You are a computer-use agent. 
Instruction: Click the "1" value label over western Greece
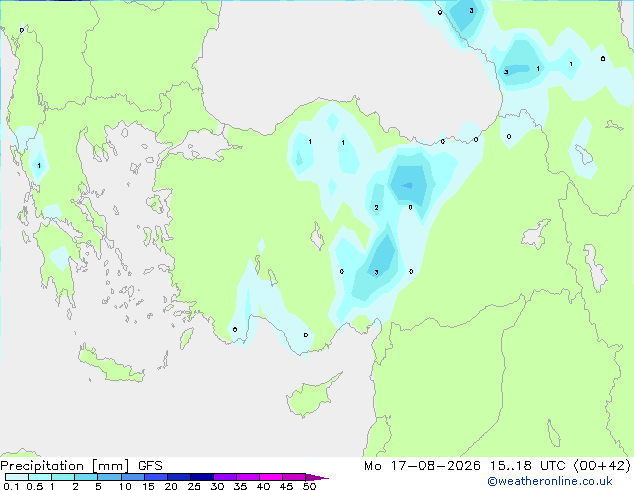(x=39, y=165)
